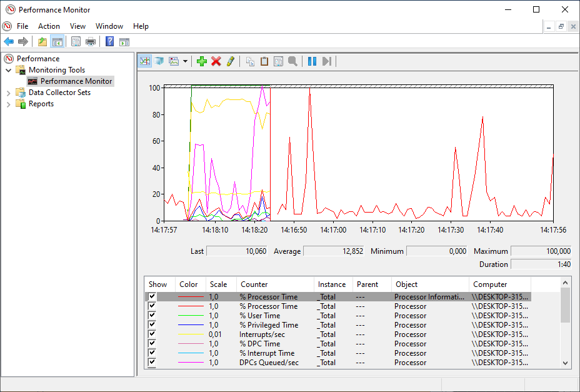Open the Change Graph Type dropdown arrow
This screenshot has height=392, width=580.
pos(186,61)
